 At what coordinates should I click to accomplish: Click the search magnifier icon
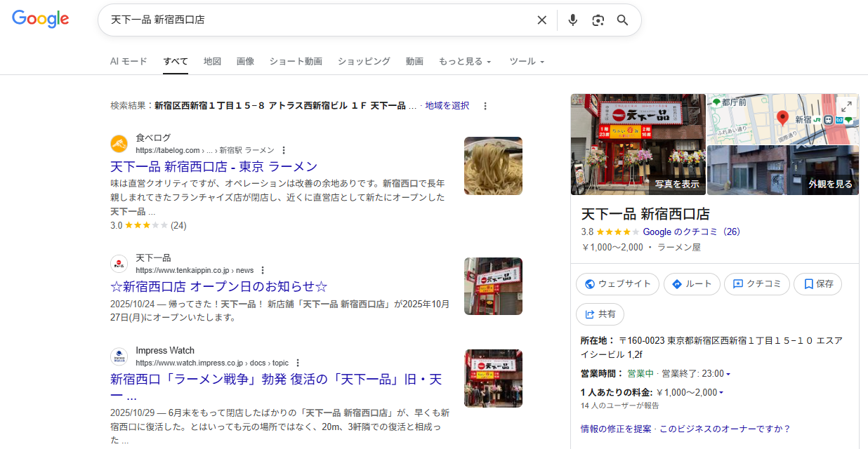(622, 20)
